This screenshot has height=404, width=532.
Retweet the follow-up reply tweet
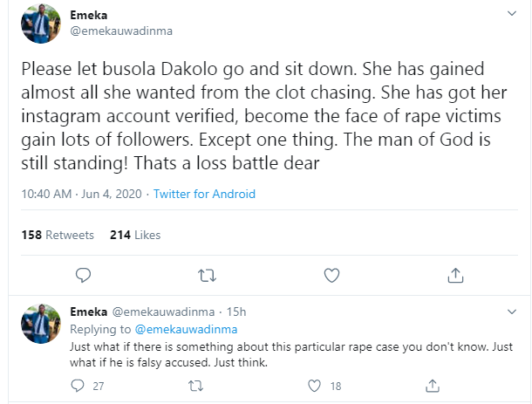pos(195,386)
